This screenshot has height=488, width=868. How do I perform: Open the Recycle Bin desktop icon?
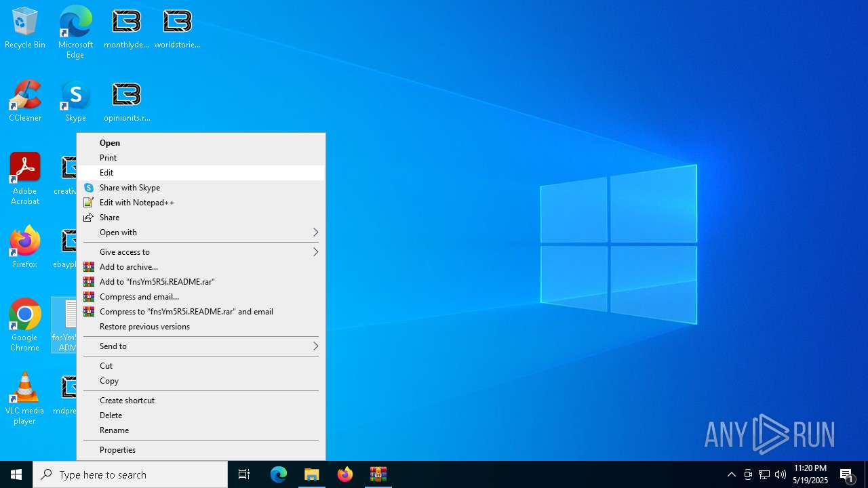tap(25, 28)
